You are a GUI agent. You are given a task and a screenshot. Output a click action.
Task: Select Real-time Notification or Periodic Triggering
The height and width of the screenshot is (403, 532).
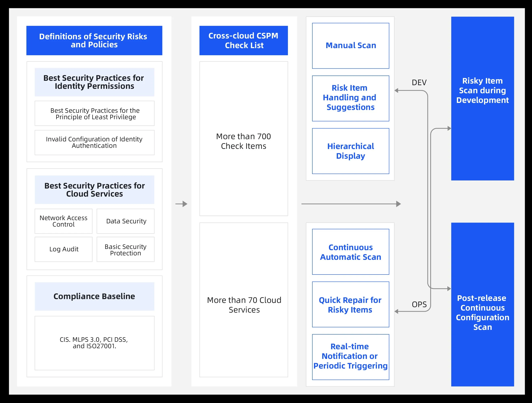tap(350, 357)
